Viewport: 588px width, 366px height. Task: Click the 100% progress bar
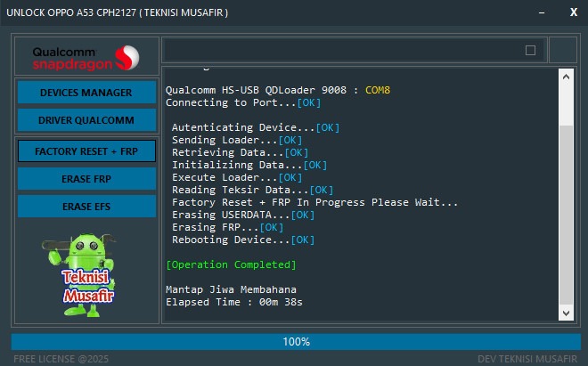296,342
